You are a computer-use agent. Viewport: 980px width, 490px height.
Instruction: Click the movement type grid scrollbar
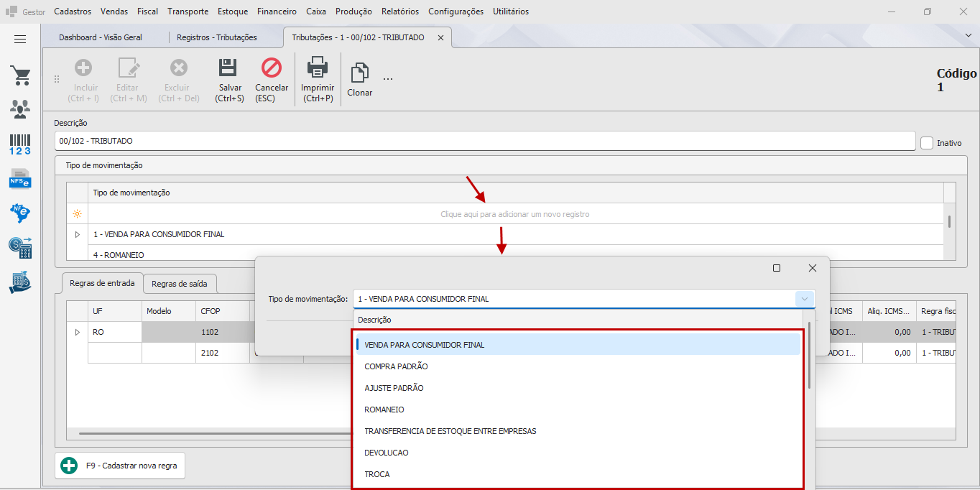point(949,221)
